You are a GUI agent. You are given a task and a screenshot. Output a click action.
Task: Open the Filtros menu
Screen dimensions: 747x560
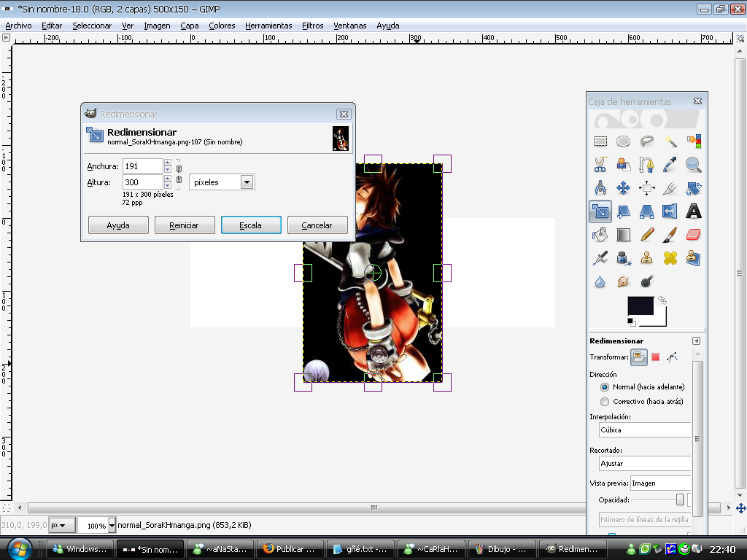312,26
